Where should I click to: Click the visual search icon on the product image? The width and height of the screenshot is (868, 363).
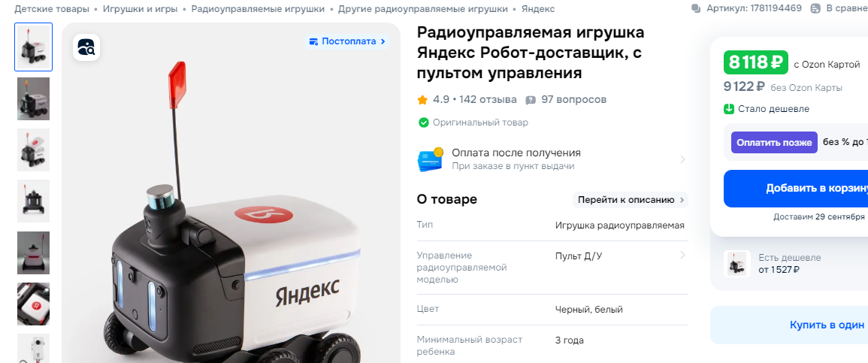pyautogui.click(x=86, y=47)
